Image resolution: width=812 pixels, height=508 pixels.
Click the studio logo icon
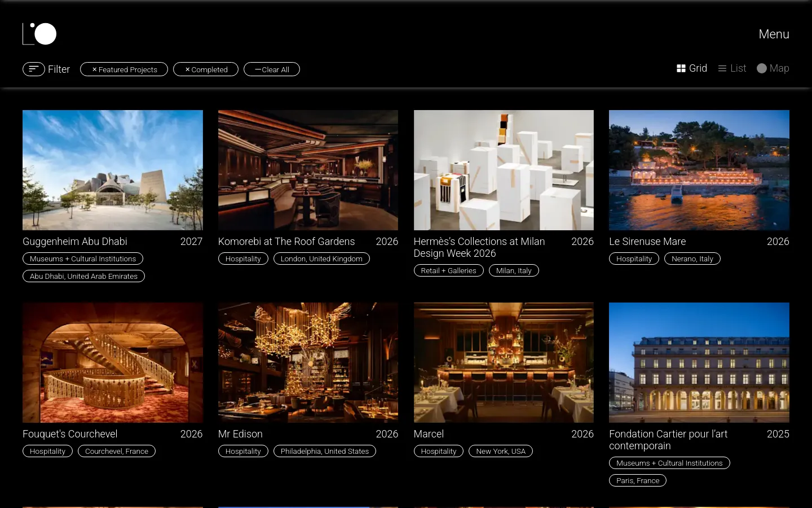coord(39,34)
